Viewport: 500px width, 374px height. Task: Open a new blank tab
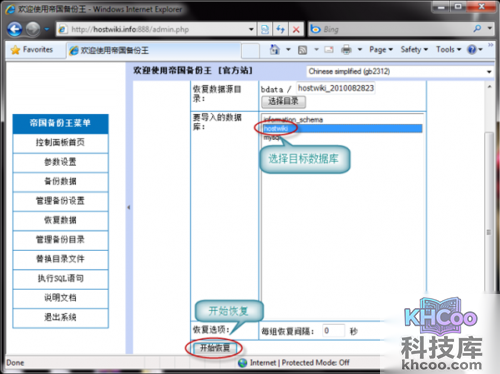pos(250,51)
